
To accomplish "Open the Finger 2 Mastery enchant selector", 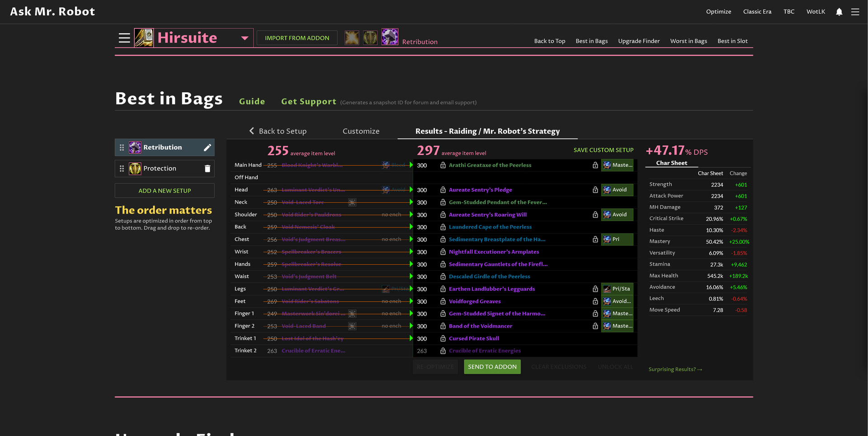I will click(617, 326).
